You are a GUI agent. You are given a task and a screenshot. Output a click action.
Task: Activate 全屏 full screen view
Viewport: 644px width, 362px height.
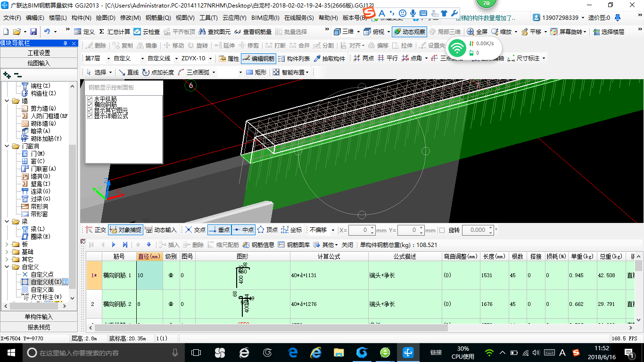pyautogui.click(x=477, y=32)
